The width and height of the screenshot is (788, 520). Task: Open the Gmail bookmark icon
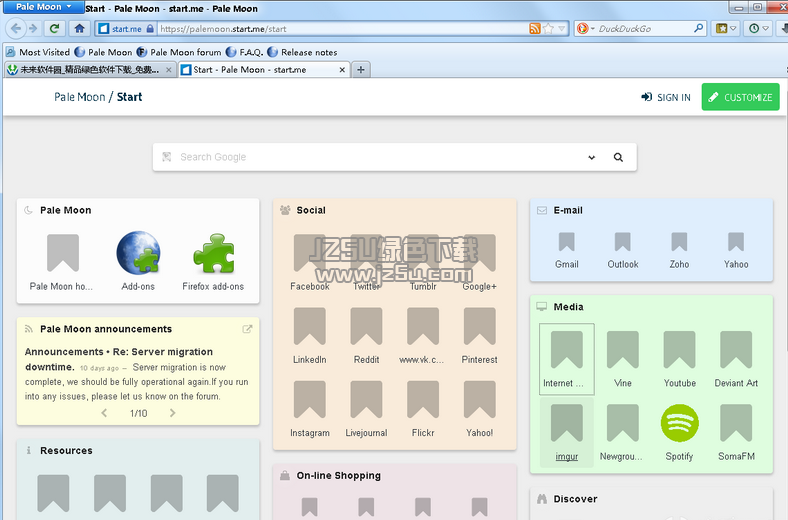pos(567,242)
